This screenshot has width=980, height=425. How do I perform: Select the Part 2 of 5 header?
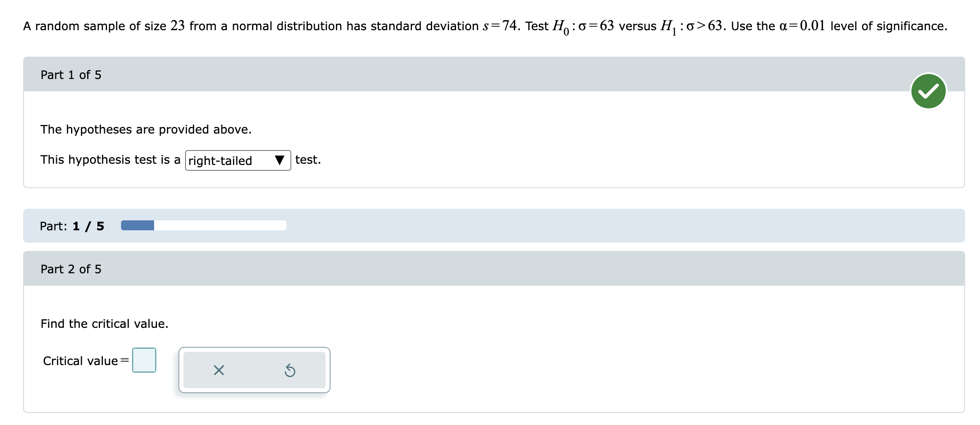tap(71, 268)
